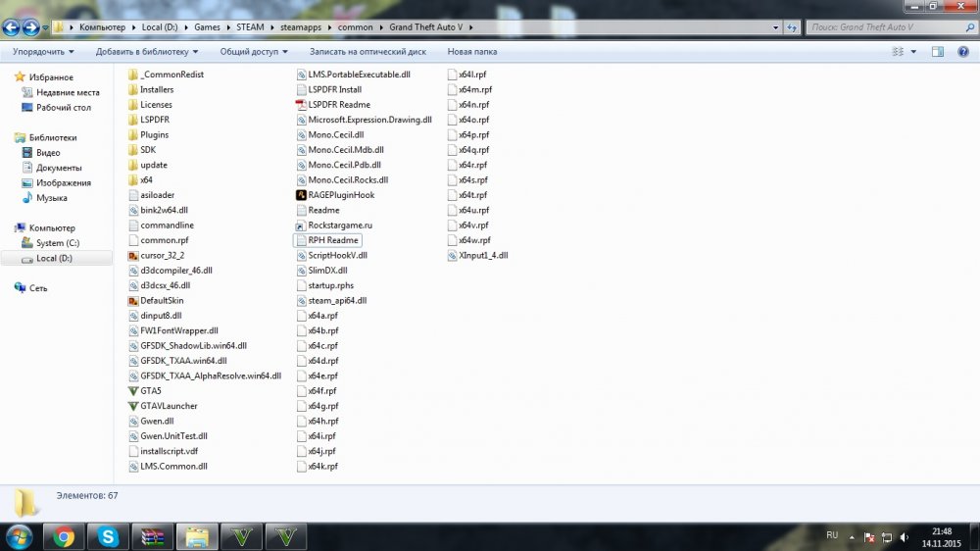Open Библиотеки in navigation pane

(x=53, y=137)
